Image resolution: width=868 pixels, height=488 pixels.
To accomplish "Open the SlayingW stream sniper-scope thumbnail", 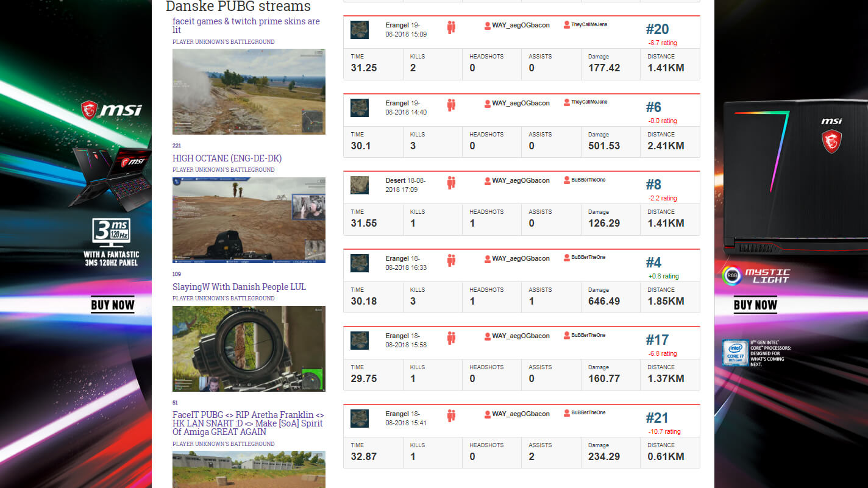I will pyautogui.click(x=249, y=348).
